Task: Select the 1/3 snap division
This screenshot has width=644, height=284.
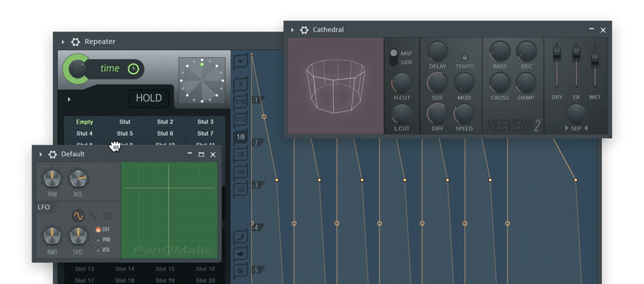Action: 241,190
